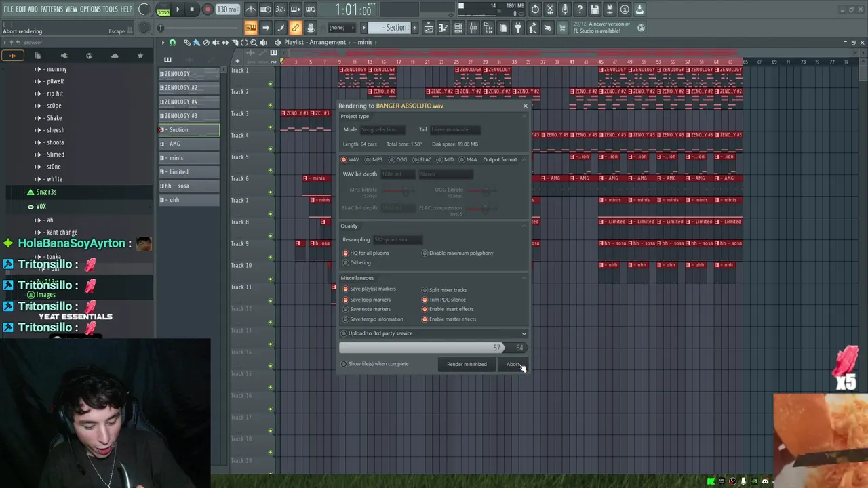Open the EDIT menu

point(21,9)
